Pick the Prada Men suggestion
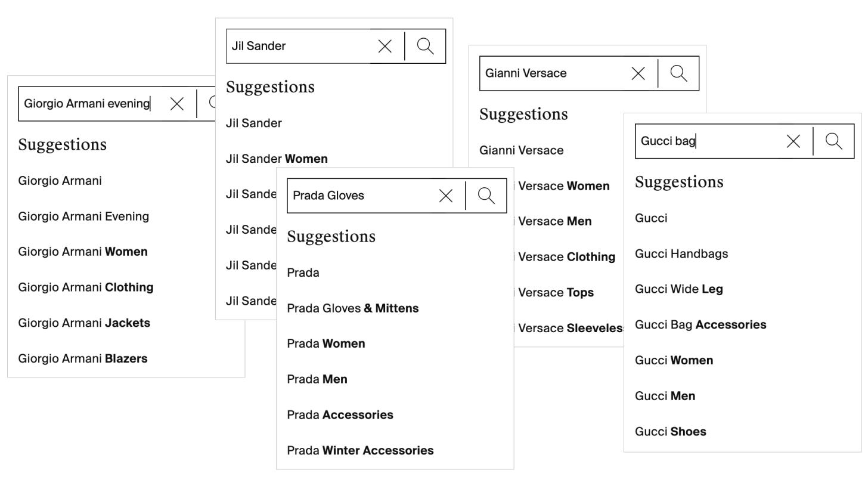 [x=317, y=379]
